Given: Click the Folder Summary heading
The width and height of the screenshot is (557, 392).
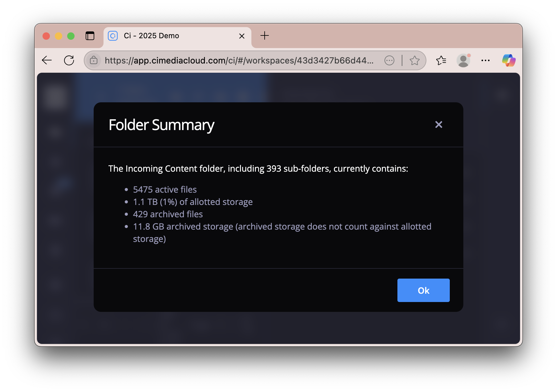Looking at the screenshot, I should (x=161, y=125).
